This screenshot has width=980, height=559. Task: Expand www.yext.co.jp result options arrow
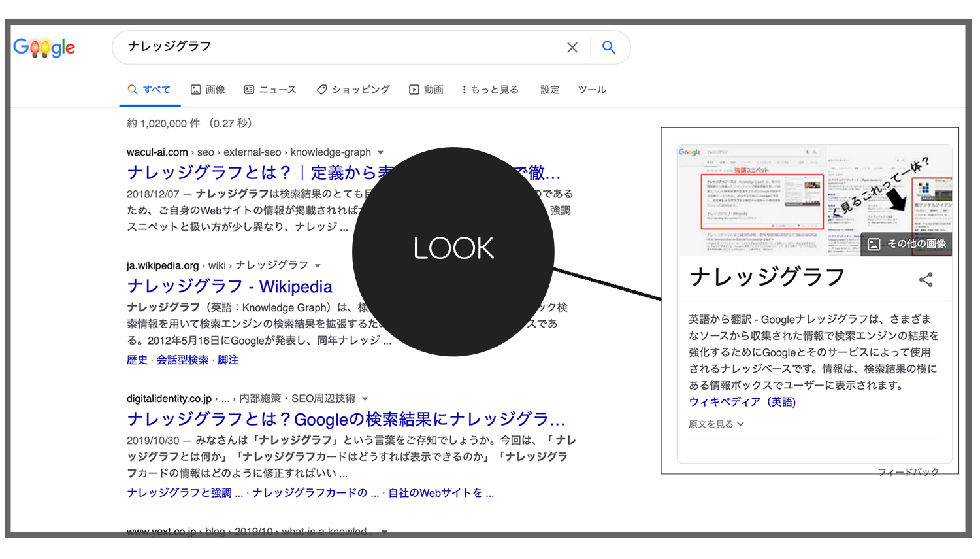click(384, 532)
